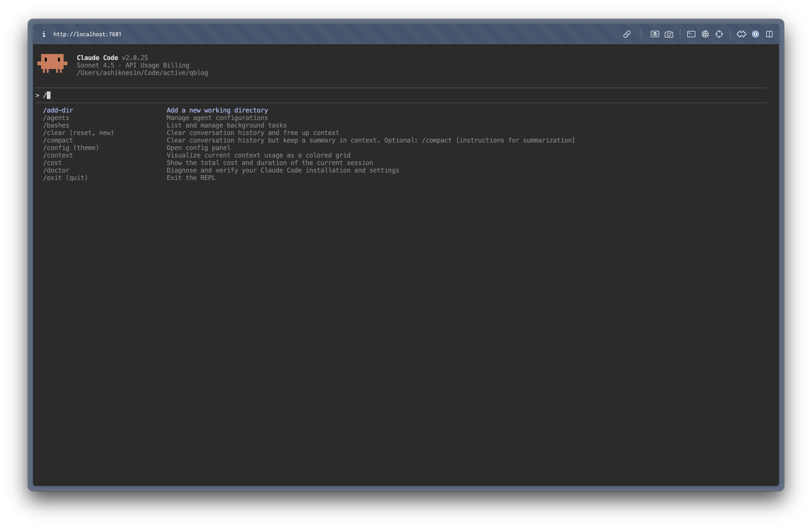Click the link icon in the toolbar

(627, 34)
